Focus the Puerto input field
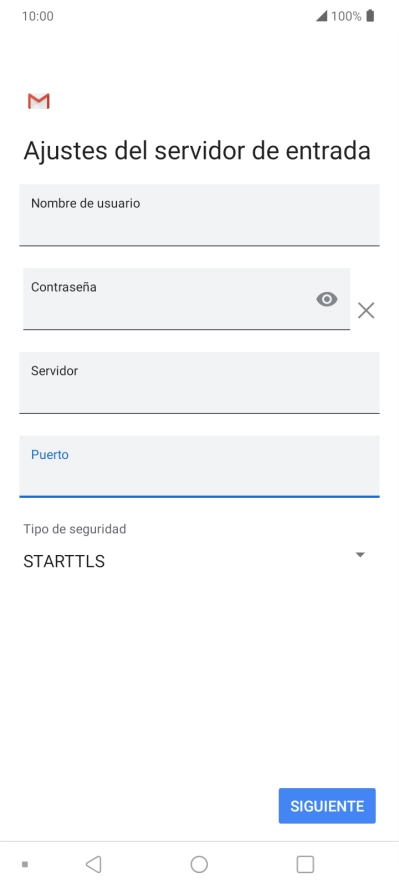Screen dimensions: 399x888 tap(199, 467)
